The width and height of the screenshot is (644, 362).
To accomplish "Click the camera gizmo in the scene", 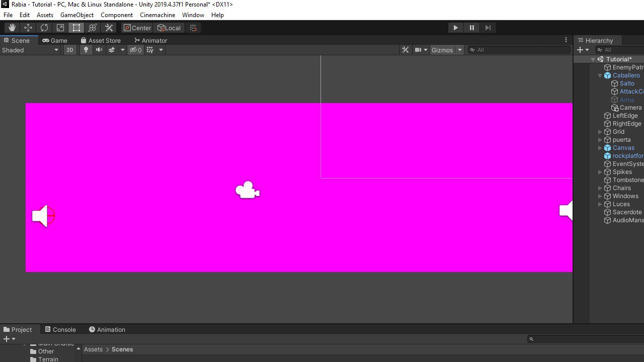I will pos(247,191).
